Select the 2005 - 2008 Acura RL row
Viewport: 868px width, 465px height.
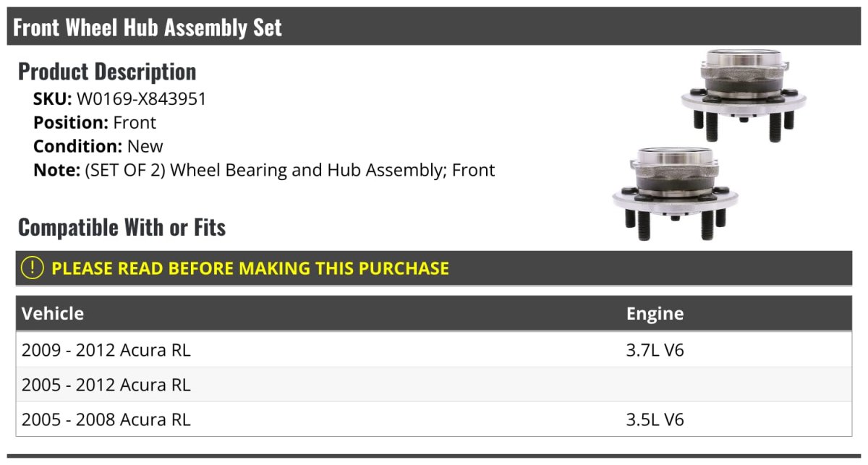click(106, 419)
